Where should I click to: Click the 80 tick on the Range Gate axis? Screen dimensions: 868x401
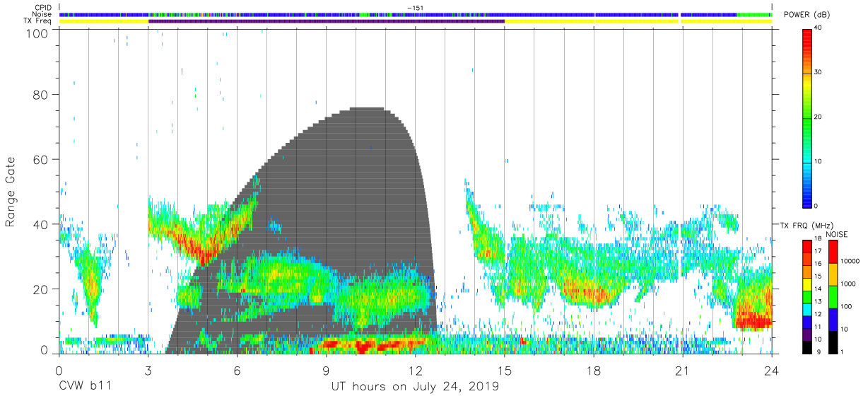[x=42, y=95]
